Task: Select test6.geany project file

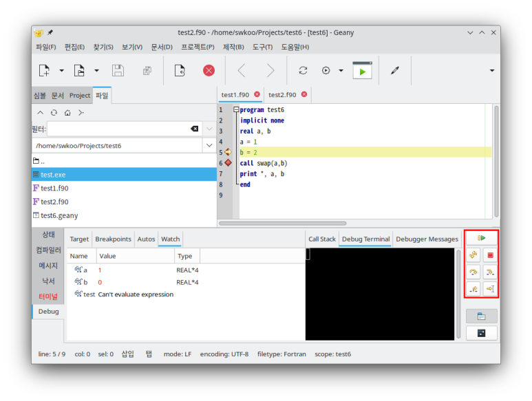Action: pyautogui.click(x=124, y=215)
